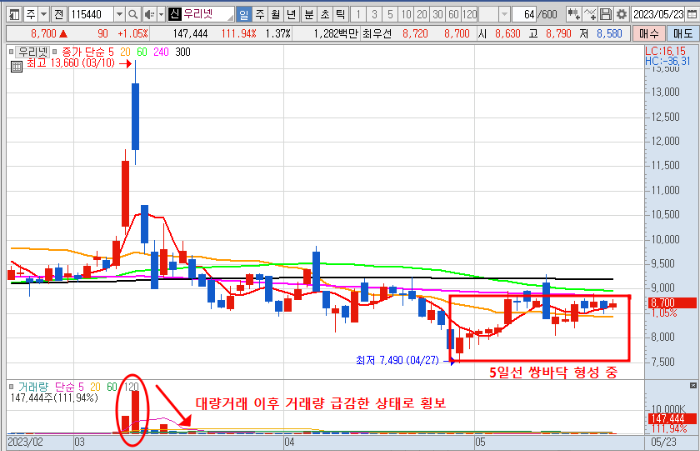Select the 30 interval button
The image size is (700, 451).
437,15
